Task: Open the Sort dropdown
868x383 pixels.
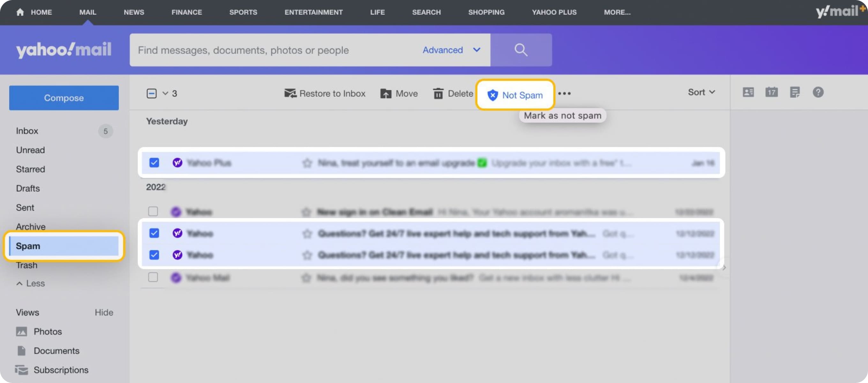Action: pos(701,92)
